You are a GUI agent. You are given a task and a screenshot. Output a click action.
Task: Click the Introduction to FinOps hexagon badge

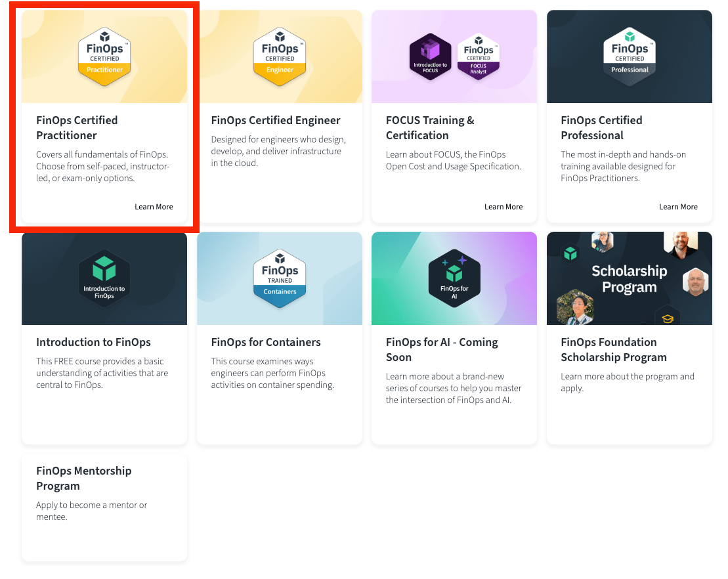tap(104, 278)
